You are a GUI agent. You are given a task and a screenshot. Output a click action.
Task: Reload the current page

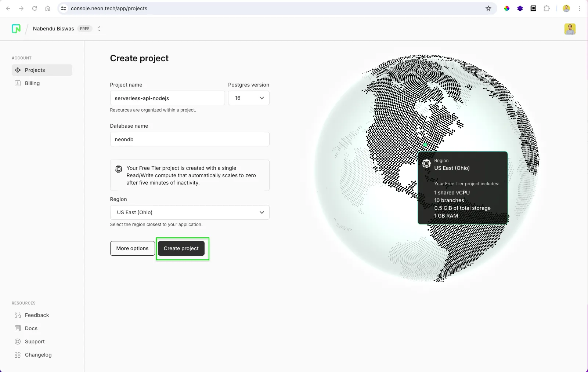35,8
